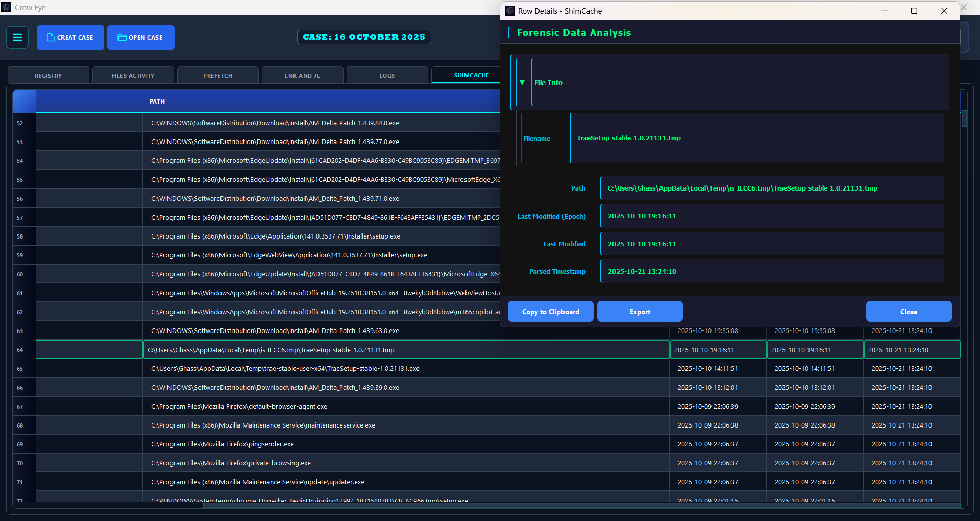This screenshot has height=521, width=980.
Task: Open the FILES ACTIVITY tab
Action: pos(133,75)
